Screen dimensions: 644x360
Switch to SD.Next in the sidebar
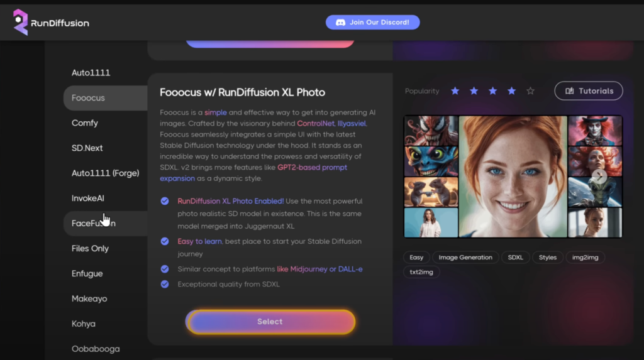pyautogui.click(x=105, y=148)
